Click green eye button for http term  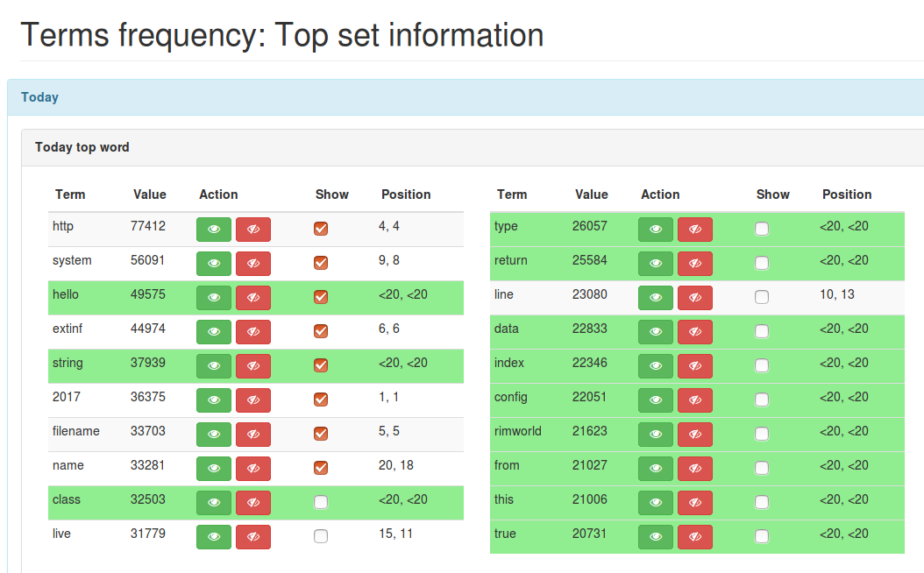point(214,230)
